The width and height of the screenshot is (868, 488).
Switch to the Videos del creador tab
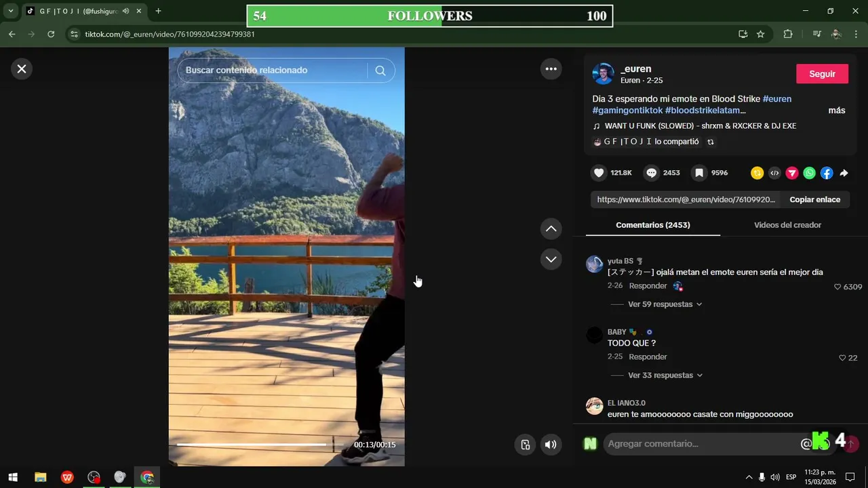tap(787, 225)
